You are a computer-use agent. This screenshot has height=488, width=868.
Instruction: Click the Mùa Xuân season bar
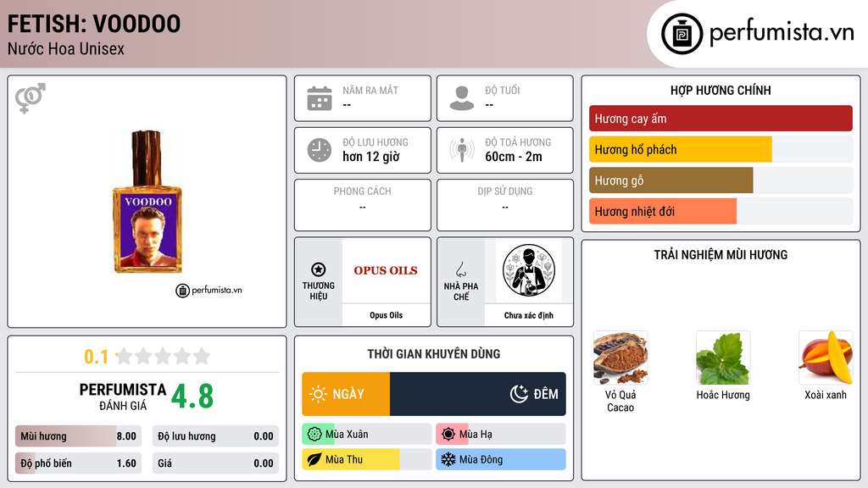pos(366,435)
